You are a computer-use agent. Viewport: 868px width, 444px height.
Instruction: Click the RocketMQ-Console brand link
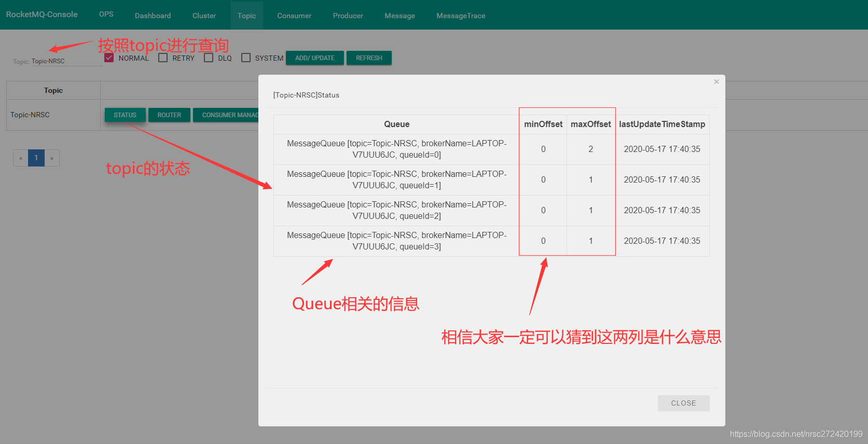point(42,15)
